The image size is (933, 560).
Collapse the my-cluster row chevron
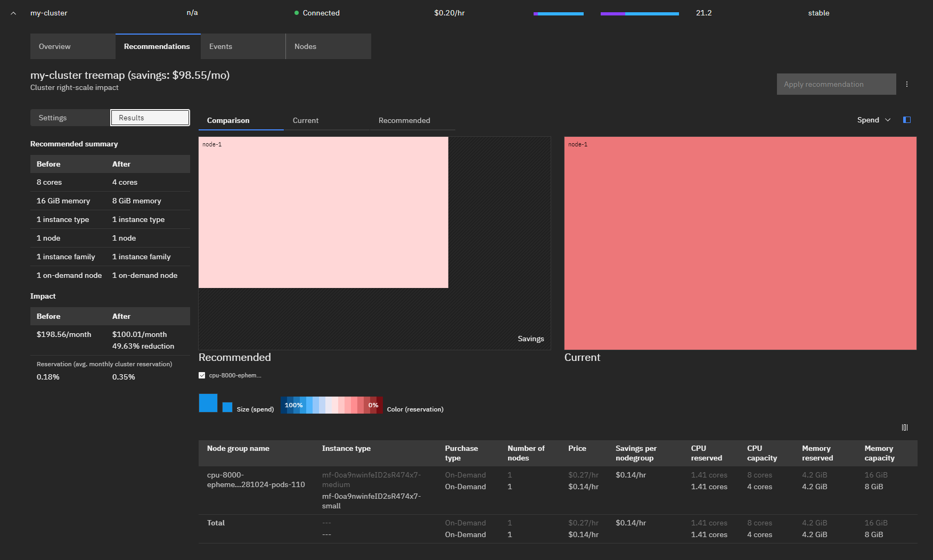pyautogui.click(x=13, y=13)
